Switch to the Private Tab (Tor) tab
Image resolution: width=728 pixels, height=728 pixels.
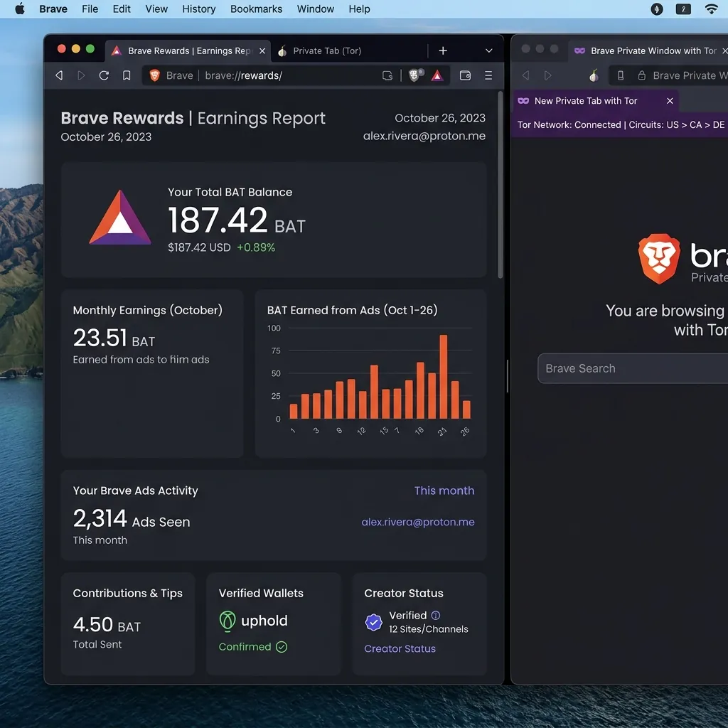327,50
